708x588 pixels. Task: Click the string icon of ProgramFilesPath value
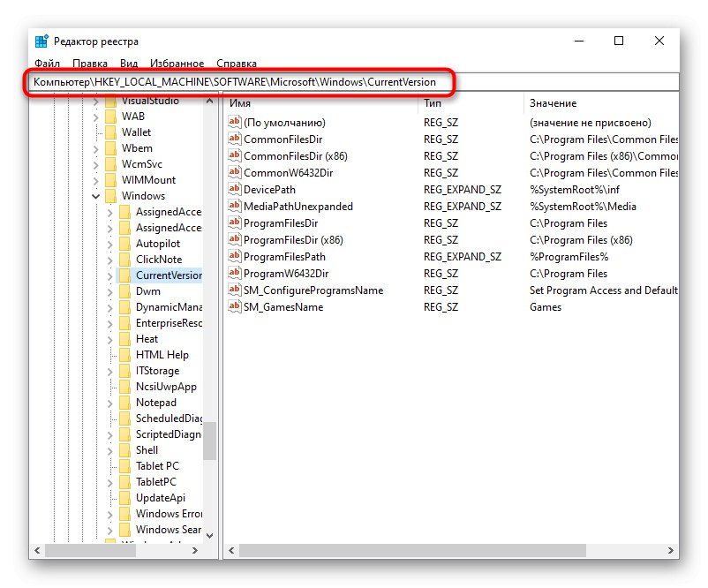click(234, 256)
